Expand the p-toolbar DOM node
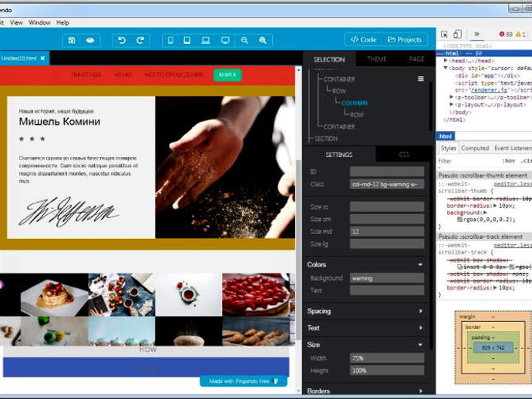This screenshot has width=532, height=399. tap(452, 97)
